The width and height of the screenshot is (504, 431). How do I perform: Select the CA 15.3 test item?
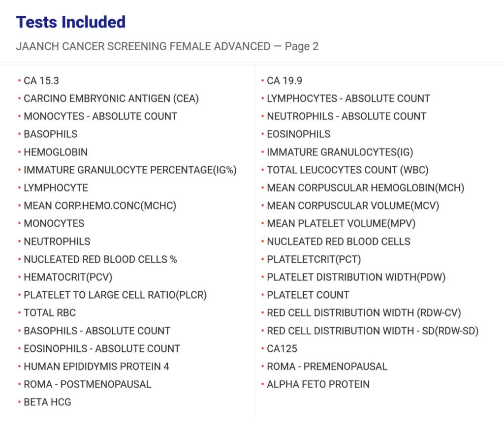(41, 81)
